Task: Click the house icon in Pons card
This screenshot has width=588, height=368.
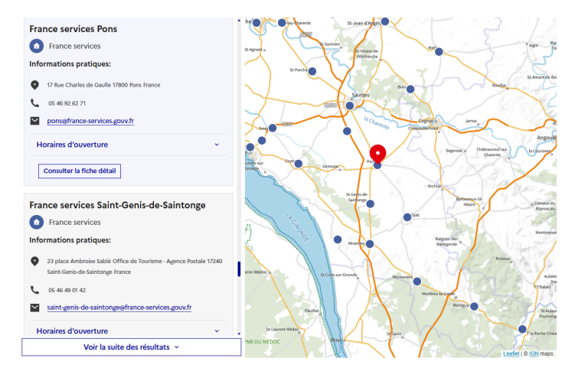Action: [36, 46]
